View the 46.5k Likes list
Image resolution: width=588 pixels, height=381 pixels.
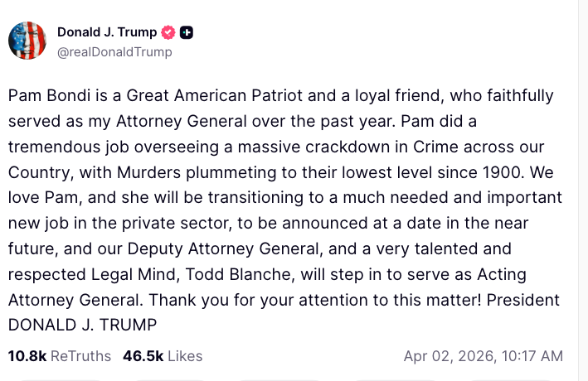click(x=163, y=356)
